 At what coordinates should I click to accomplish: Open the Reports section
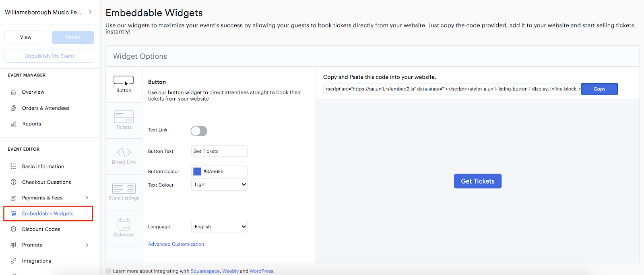coord(32,123)
